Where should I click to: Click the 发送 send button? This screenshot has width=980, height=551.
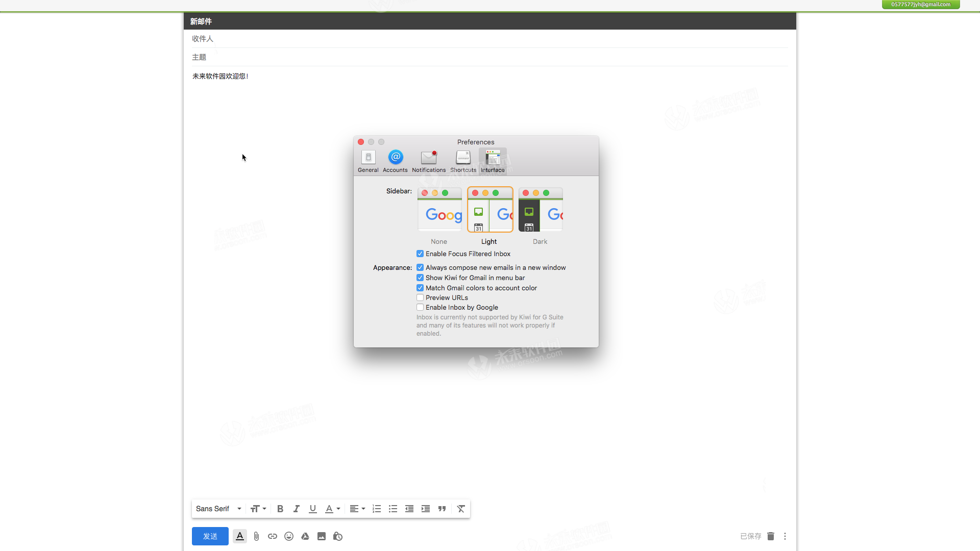pos(210,536)
